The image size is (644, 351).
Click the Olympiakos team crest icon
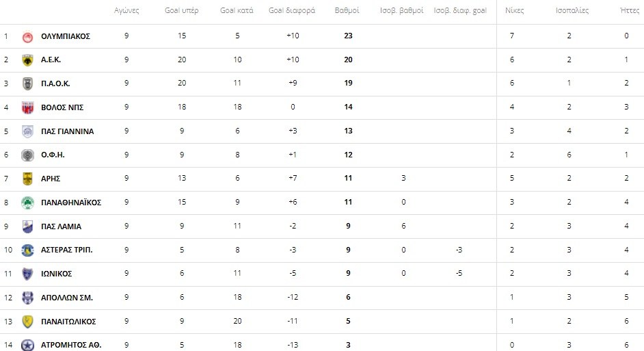(27, 36)
